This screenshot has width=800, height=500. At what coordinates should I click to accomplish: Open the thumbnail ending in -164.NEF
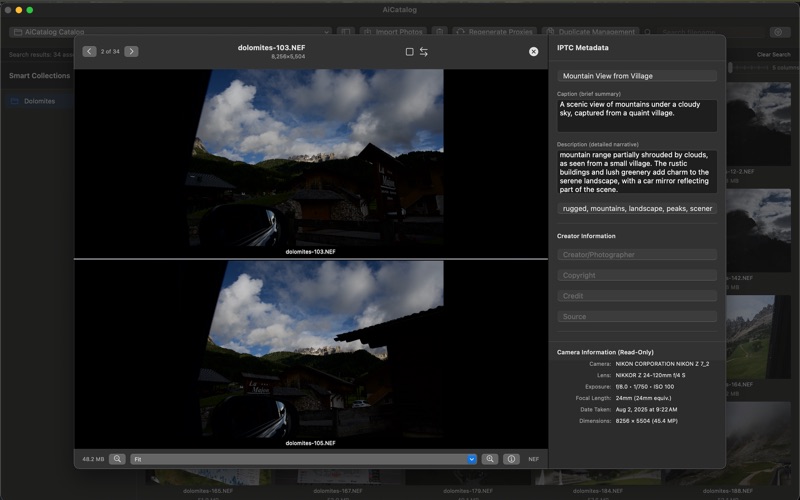click(x=759, y=337)
